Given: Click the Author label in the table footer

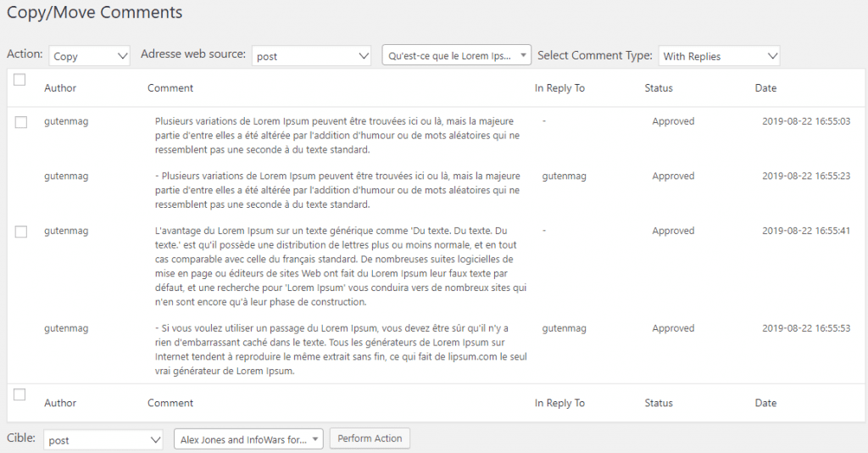Looking at the screenshot, I should (x=60, y=403).
